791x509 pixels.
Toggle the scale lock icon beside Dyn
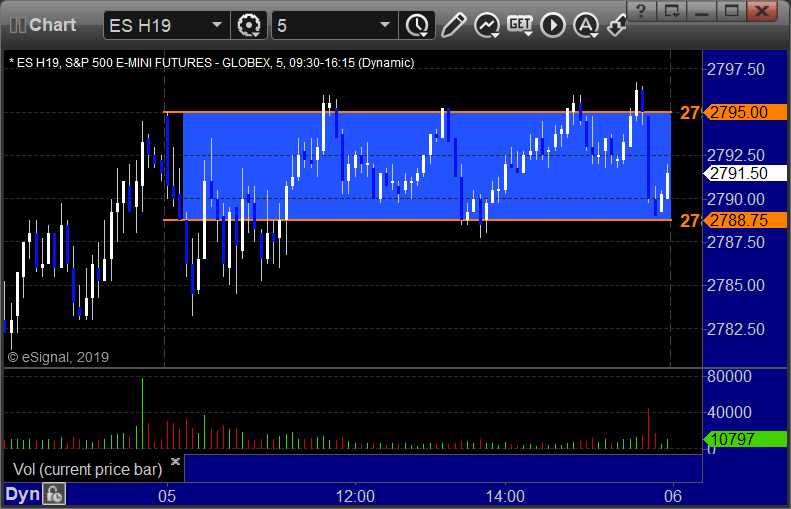[x=53, y=494]
